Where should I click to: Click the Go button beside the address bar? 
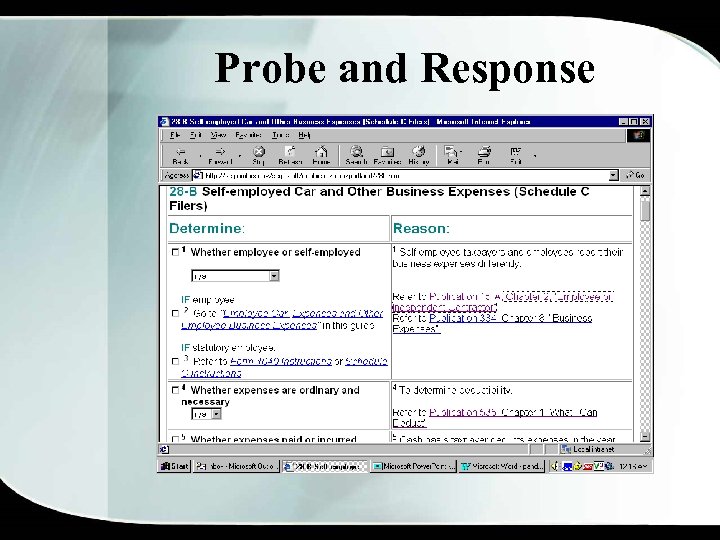point(636,175)
